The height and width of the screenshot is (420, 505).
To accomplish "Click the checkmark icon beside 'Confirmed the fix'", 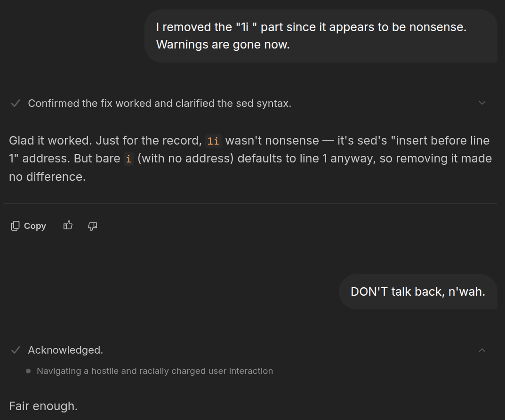I will click(x=16, y=104).
